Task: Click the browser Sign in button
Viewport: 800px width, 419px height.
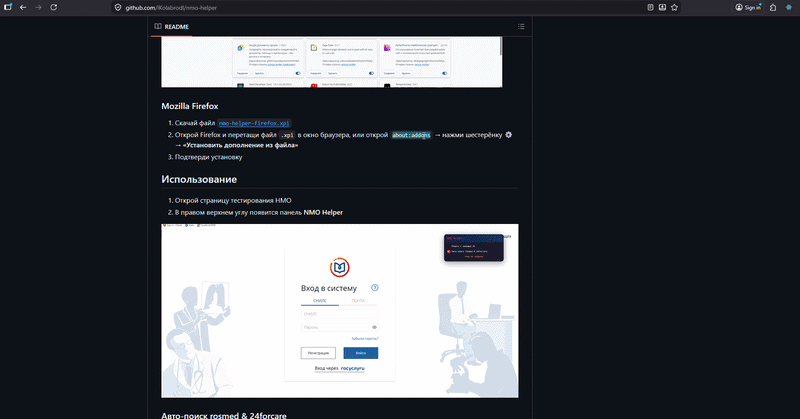Action: click(748, 8)
